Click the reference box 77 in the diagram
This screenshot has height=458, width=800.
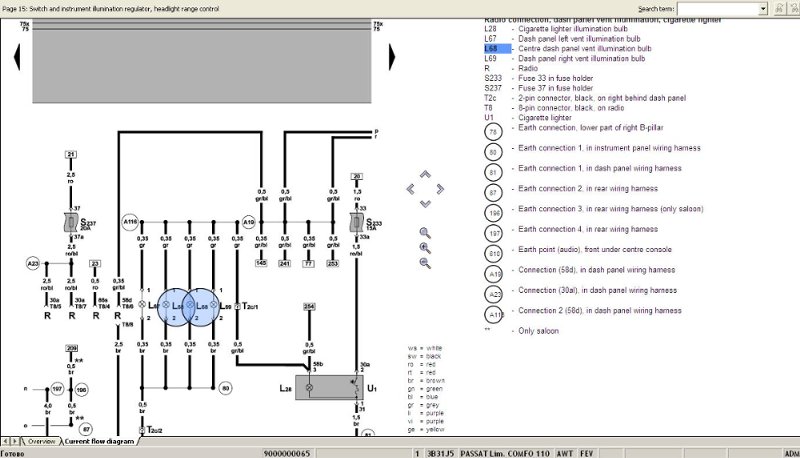click(x=309, y=263)
